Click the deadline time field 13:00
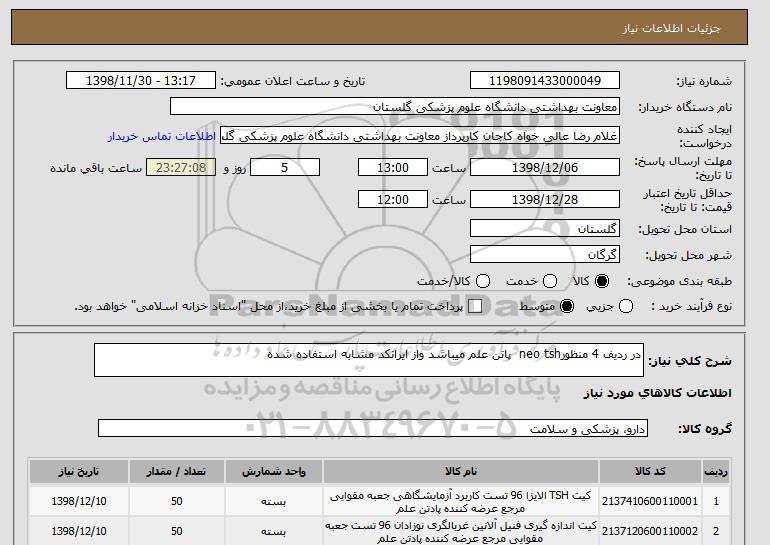 [x=393, y=167]
